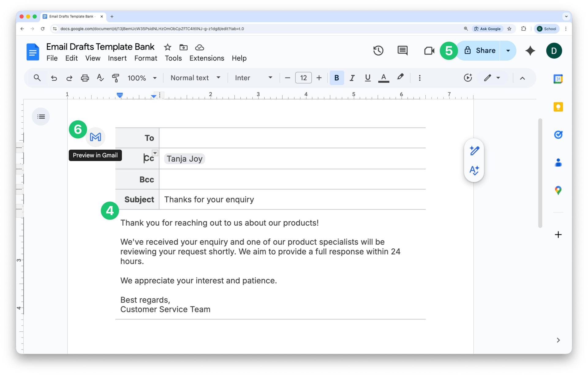Toggle underline formatting
Viewport: 588px width, 375px height.
(367, 78)
